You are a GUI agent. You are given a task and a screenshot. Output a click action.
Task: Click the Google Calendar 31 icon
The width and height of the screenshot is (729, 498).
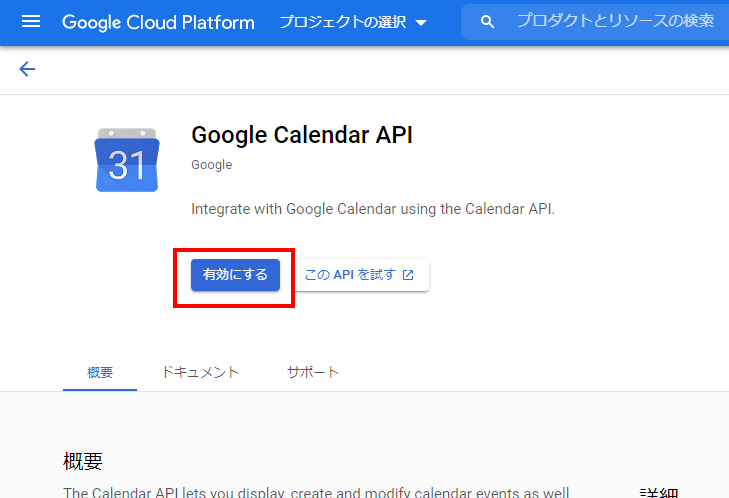point(127,160)
